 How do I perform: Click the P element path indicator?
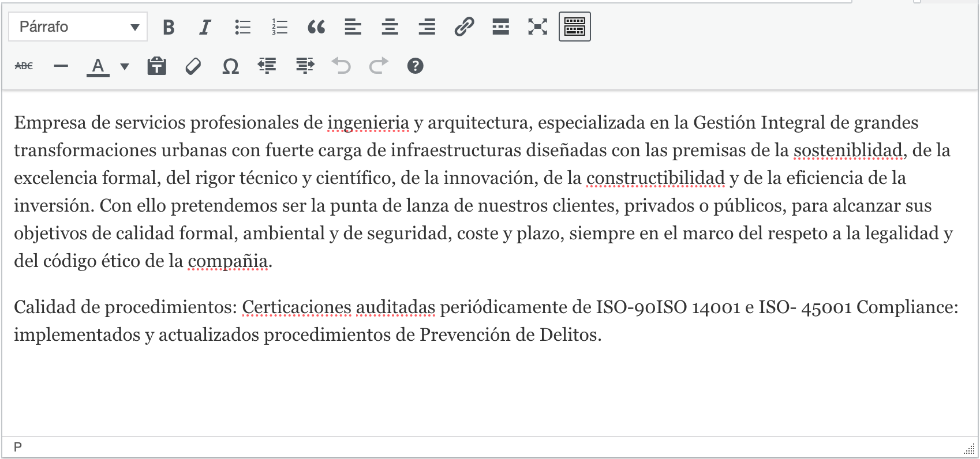coord(18,447)
